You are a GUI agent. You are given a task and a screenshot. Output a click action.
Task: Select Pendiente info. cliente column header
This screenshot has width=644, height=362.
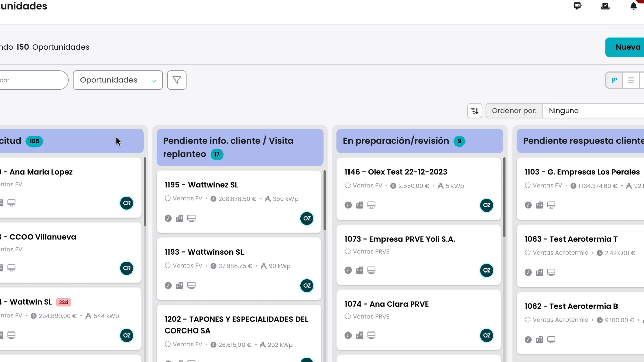point(240,147)
